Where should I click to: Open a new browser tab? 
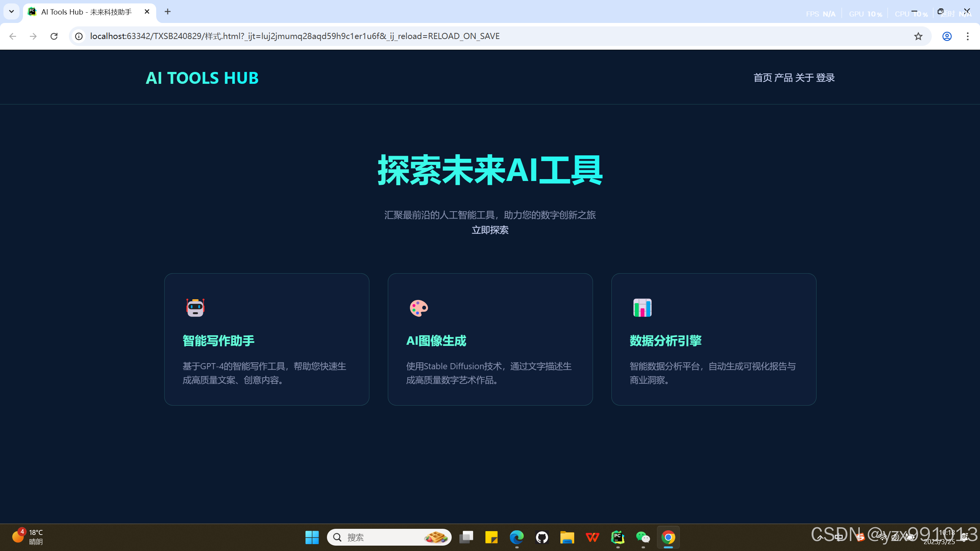[168, 11]
